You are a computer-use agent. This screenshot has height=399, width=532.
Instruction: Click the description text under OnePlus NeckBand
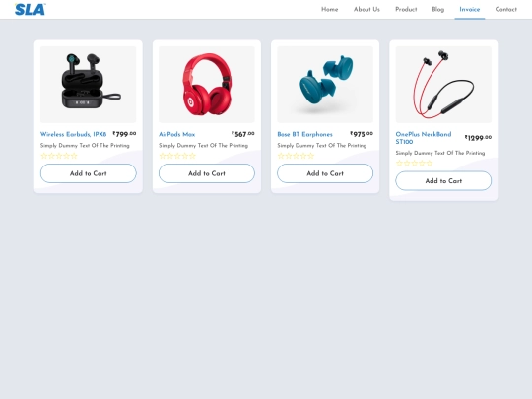(x=440, y=153)
